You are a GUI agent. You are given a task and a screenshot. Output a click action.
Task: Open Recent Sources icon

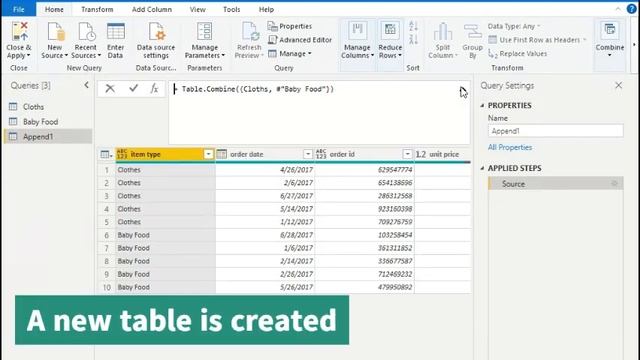pos(86,31)
